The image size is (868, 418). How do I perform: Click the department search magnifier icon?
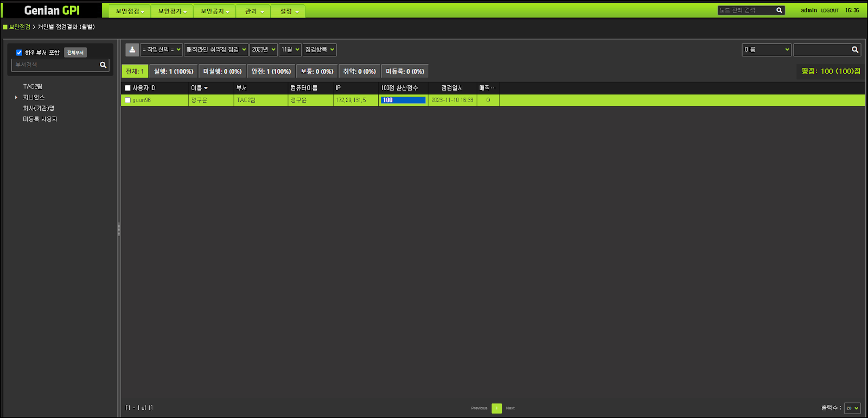[x=103, y=65]
